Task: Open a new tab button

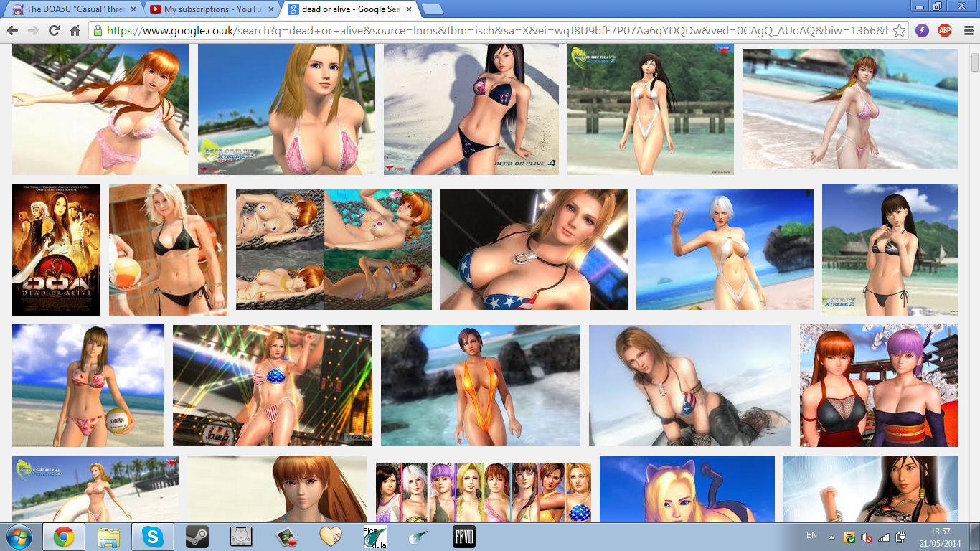Action: (431, 9)
